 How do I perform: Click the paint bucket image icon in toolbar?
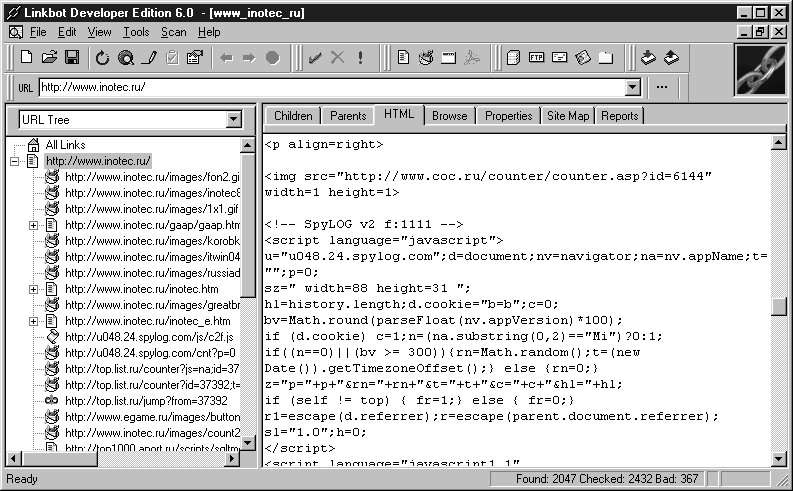(x=426, y=58)
